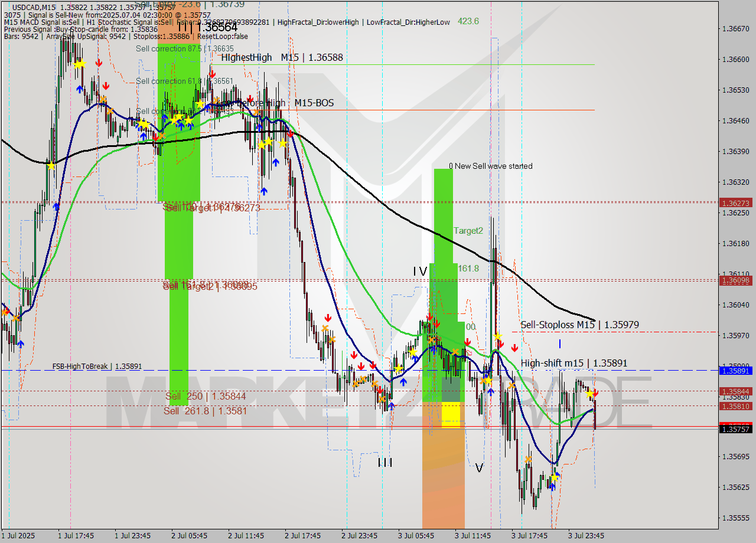The width and height of the screenshot is (756, 543).
Task: Click the FSB-HighToBreak | 1.35891 label
Action: pos(96,367)
